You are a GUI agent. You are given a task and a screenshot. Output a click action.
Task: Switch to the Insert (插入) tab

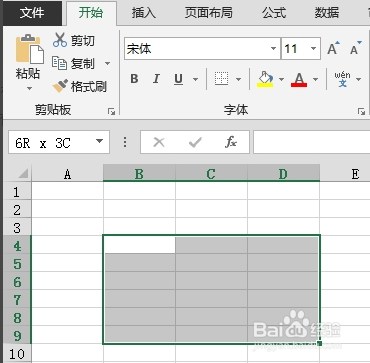144,13
